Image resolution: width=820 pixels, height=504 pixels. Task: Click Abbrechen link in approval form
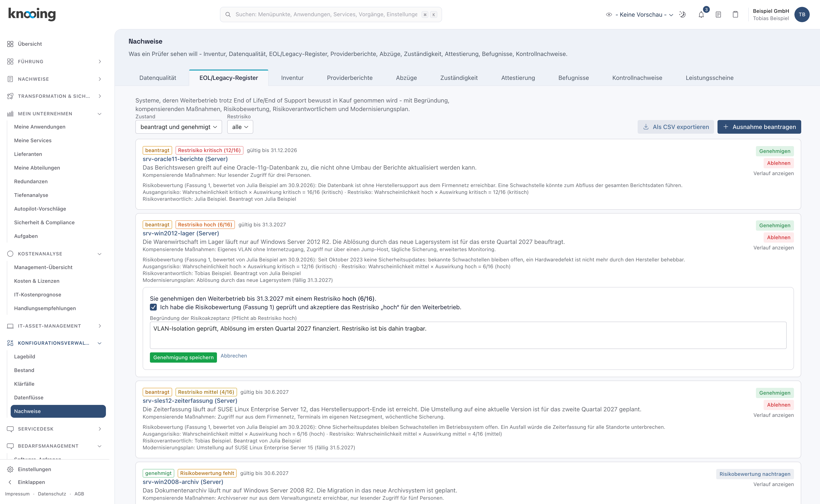(x=234, y=356)
